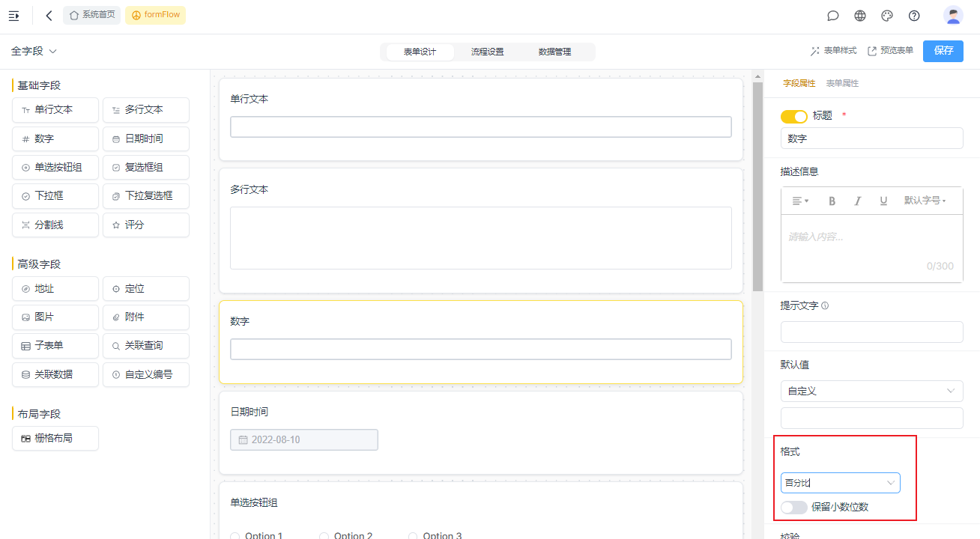Open the 默认值 自定义 dropdown

(x=872, y=391)
